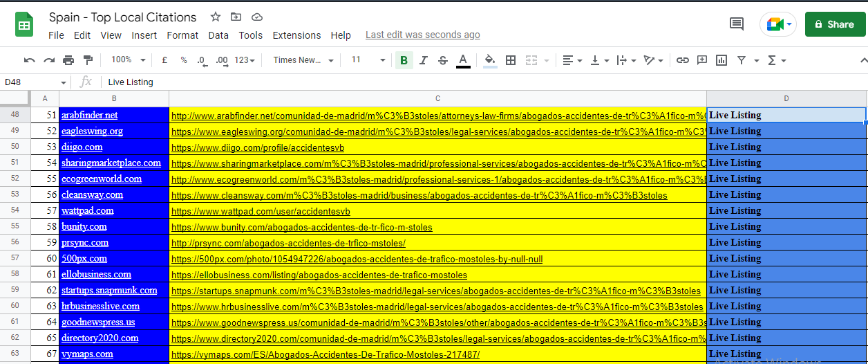The image size is (868, 364).
Task: Click the Insert chart icon
Action: [x=721, y=60]
